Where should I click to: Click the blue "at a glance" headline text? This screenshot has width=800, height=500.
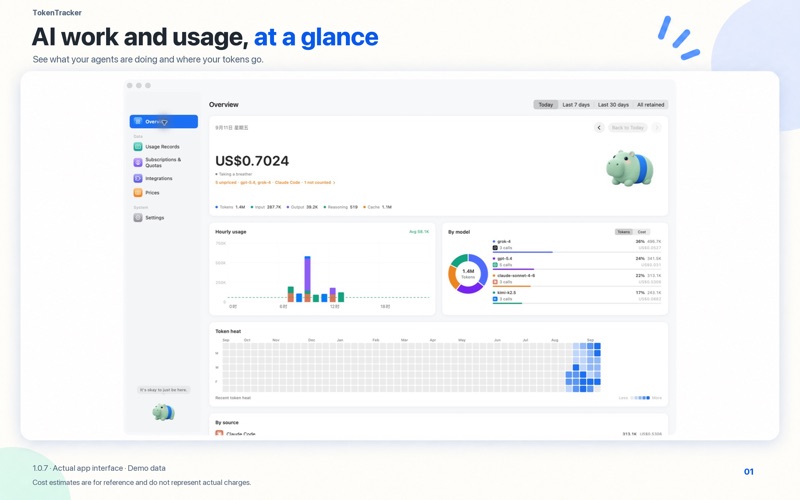316,37
